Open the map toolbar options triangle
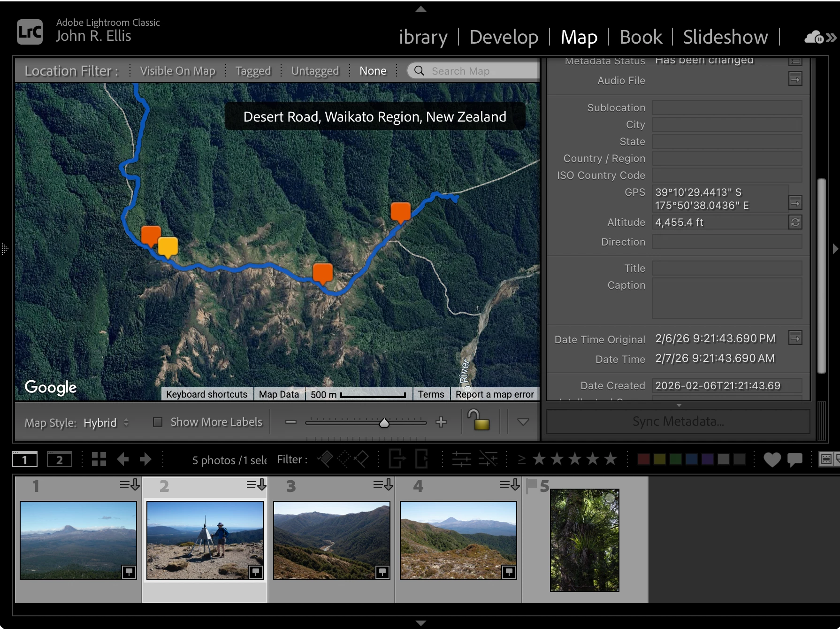This screenshot has width=840, height=629. click(523, 422)
